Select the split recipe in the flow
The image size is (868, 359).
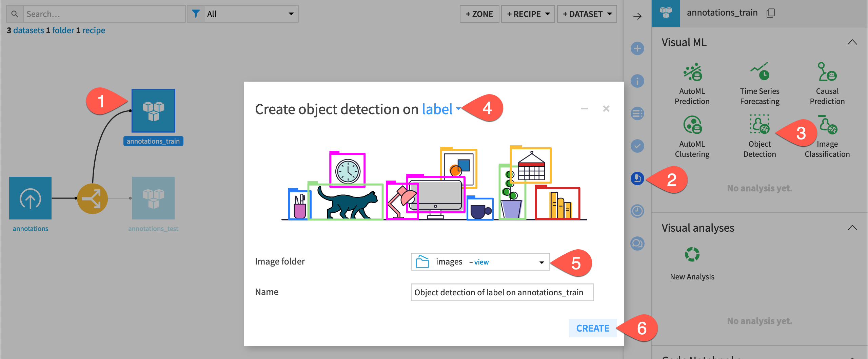pos(92,198)
